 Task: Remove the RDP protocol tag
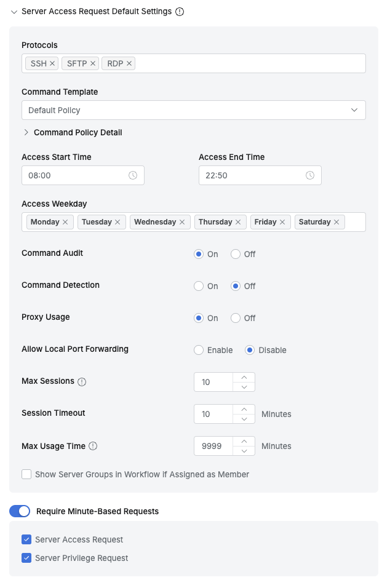click(x=129, y=63)
